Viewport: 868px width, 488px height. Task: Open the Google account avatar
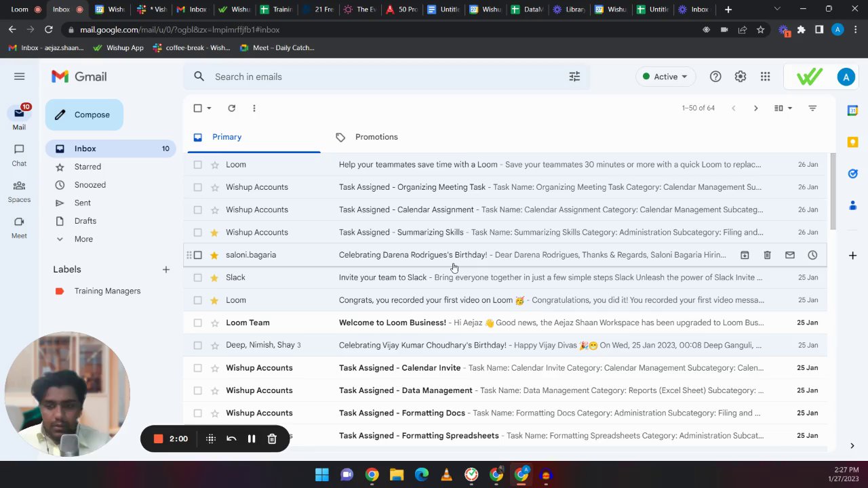coord(846,77)
